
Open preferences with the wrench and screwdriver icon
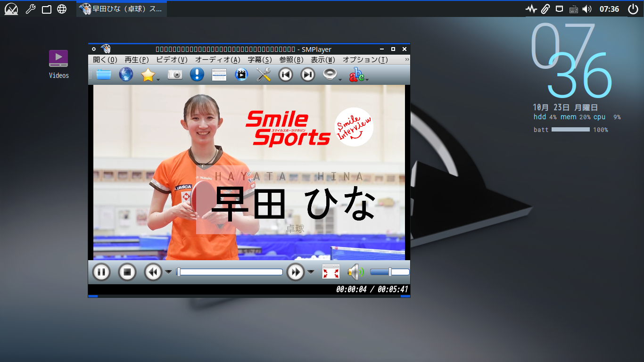(264, 74)
